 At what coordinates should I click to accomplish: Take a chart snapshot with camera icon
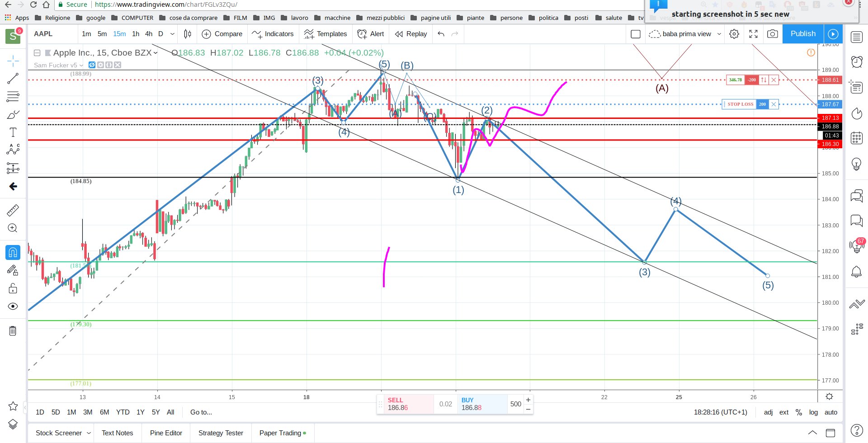pos(773,34)
